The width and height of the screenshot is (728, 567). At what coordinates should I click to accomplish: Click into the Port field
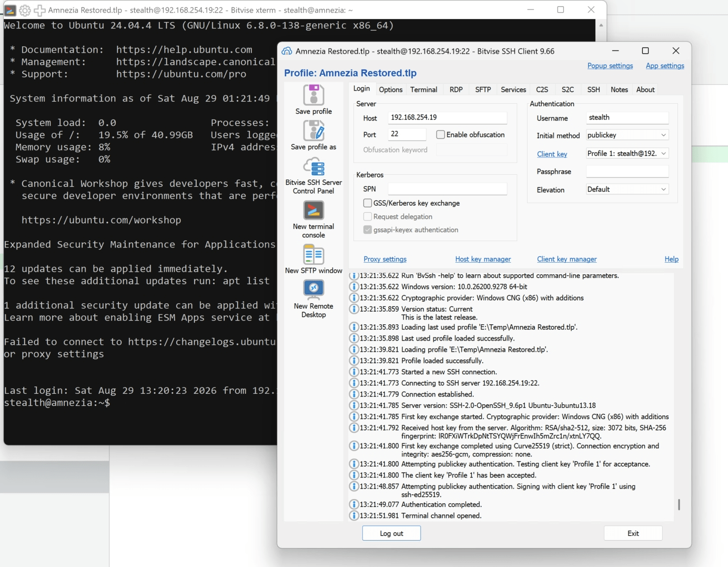point(407,134)
